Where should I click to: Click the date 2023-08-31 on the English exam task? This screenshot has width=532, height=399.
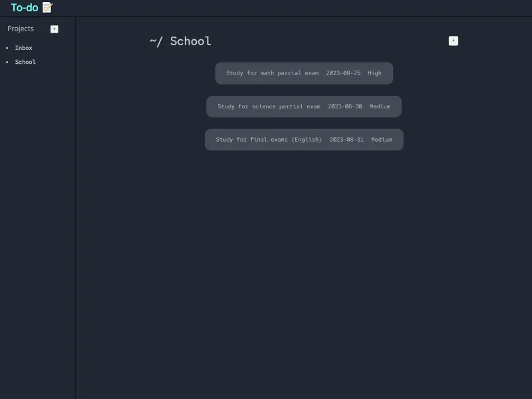[x=346, y=139]
